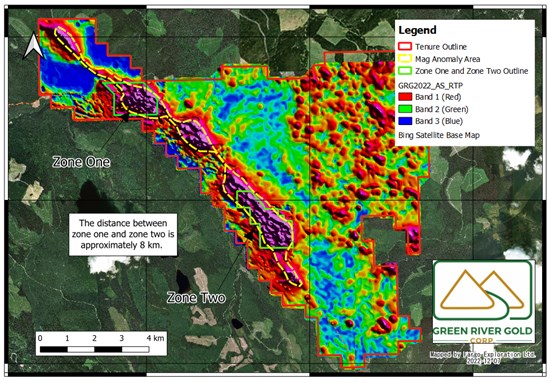550x383 pixels.
Task: Click the Zone One label
Action: coord(81,162)
